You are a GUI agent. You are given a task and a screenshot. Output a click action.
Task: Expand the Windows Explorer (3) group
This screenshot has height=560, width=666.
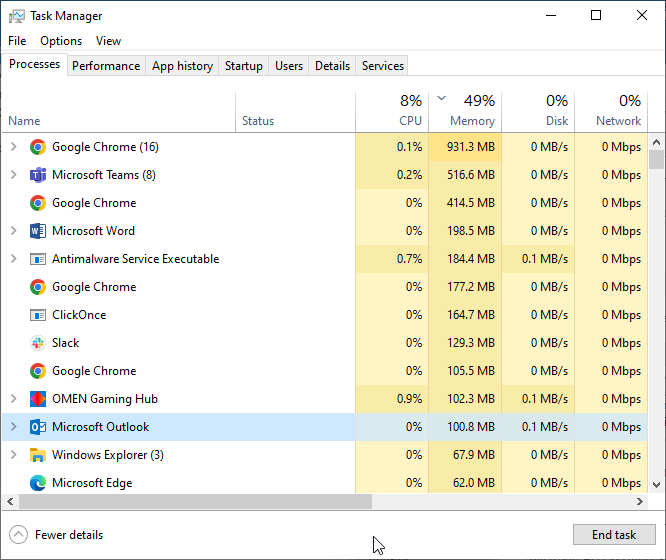[x=14, y=455]
